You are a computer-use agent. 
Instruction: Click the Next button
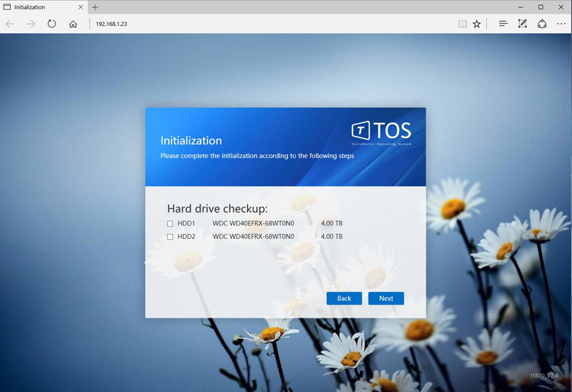tap(386, 298)
